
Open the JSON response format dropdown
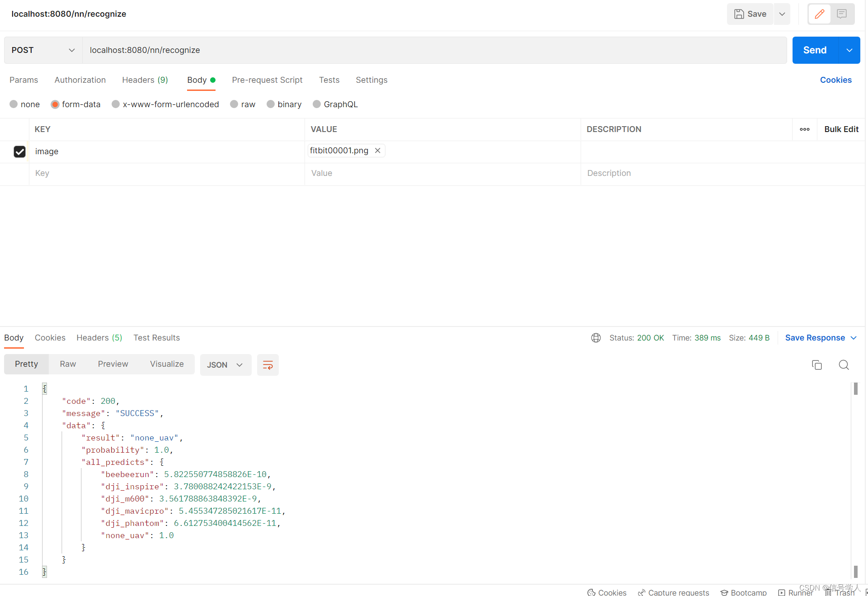tap(225, 365)
